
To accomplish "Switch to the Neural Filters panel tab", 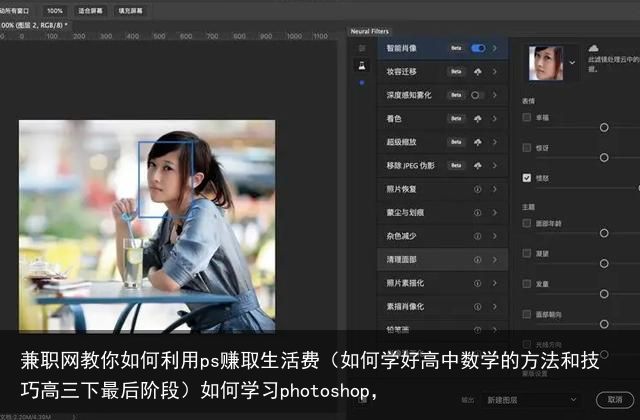I will pyautogui.click(x=369, y=31).
